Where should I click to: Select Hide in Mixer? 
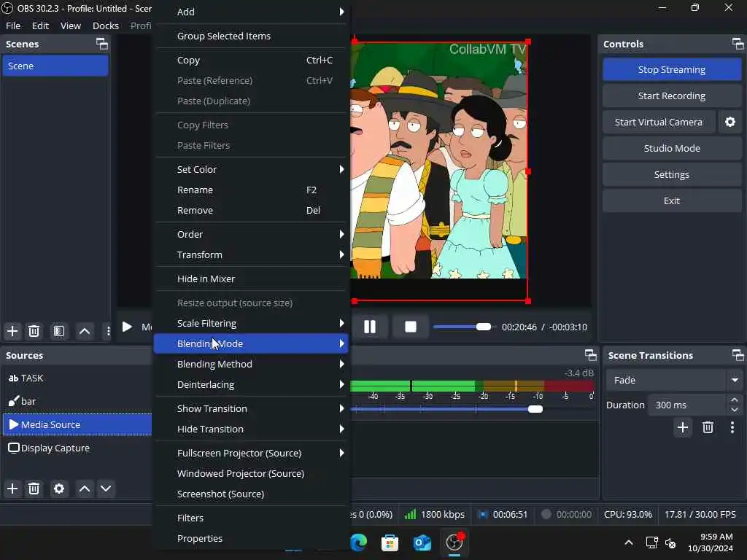pyautogui.click(x=252, y=279)
